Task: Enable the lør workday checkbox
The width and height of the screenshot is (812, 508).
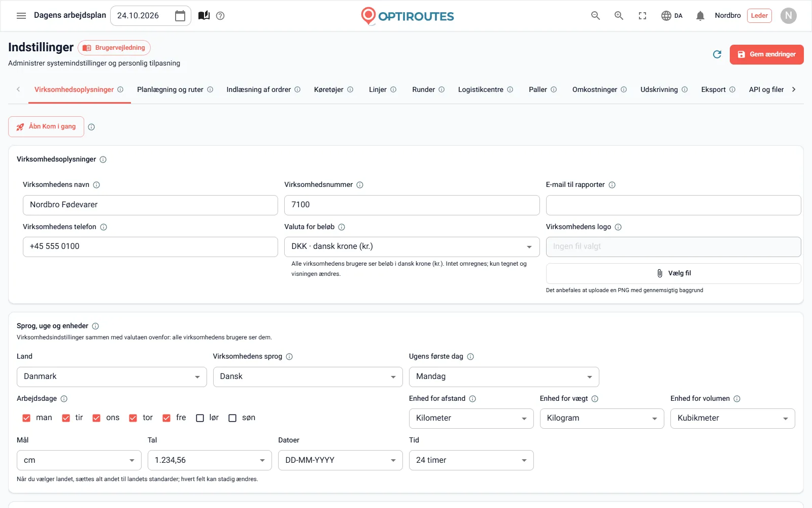Action: 200,418
